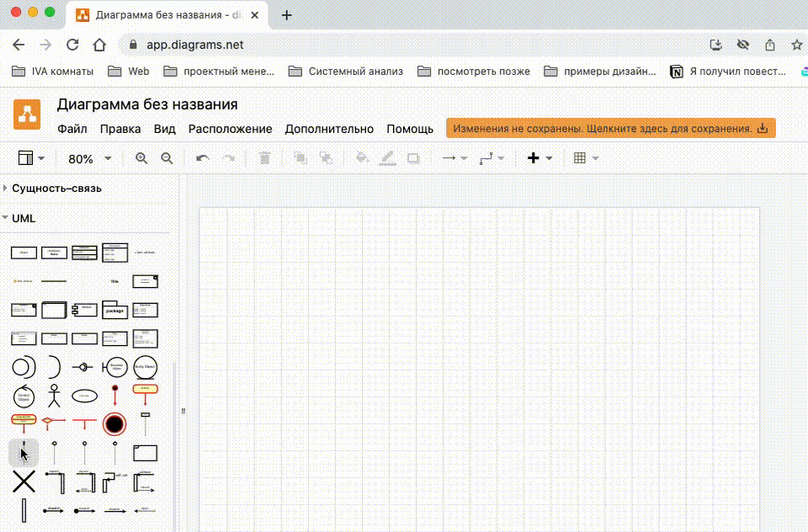This screenshot has height=532, width=808.
Task: Open the 80% zoom level dropdown
Action: [x=90, y=159]
